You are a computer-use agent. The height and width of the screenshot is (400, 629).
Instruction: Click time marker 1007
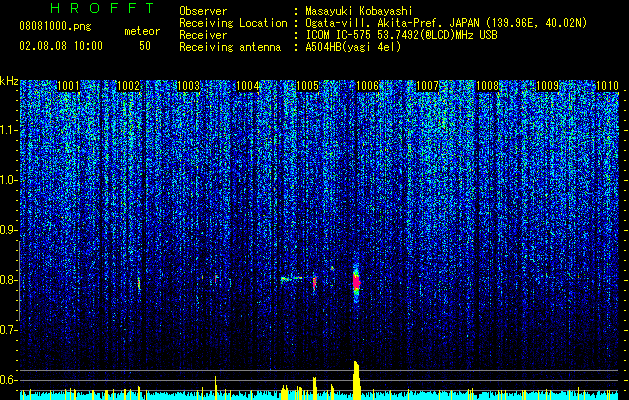point(428,86)
